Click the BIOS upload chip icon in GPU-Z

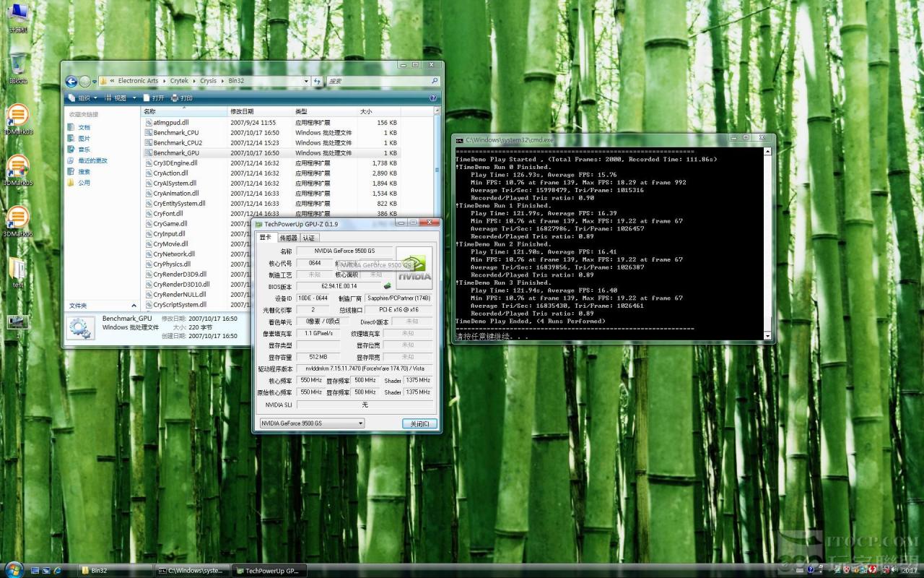pos(388,286)
